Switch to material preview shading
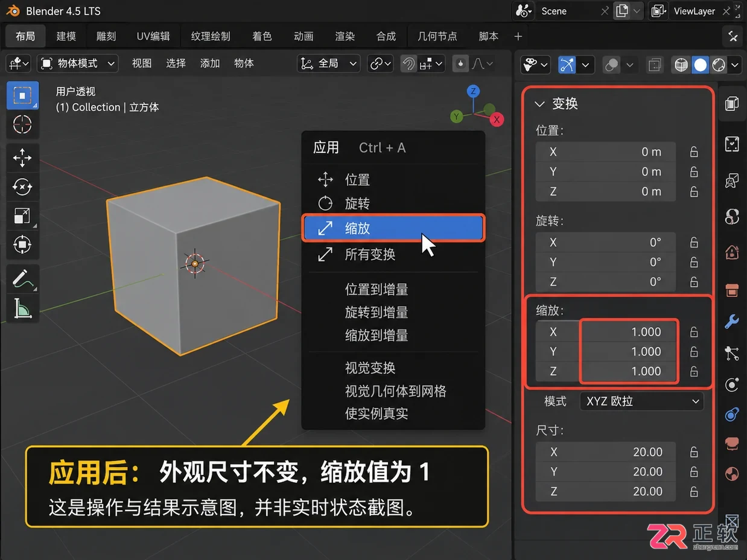Screen dimensions: 747x560 coord(718,65)
